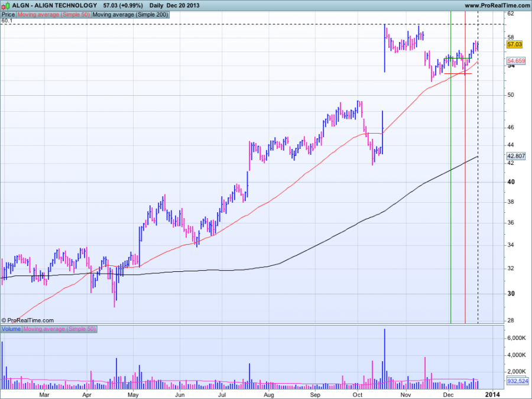Click the Daily timeframe label
Image resolution: width=532 pixels, height=399 pixels.
coord(156,5)
